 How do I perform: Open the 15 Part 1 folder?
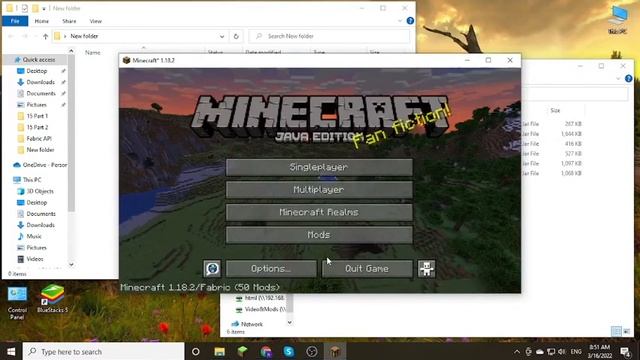pos(37,116)
